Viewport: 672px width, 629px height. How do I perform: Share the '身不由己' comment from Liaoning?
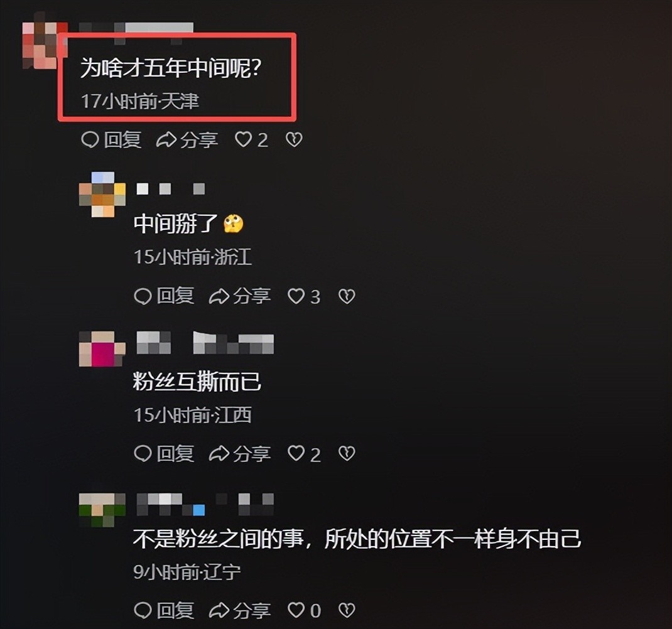[239, 610]
